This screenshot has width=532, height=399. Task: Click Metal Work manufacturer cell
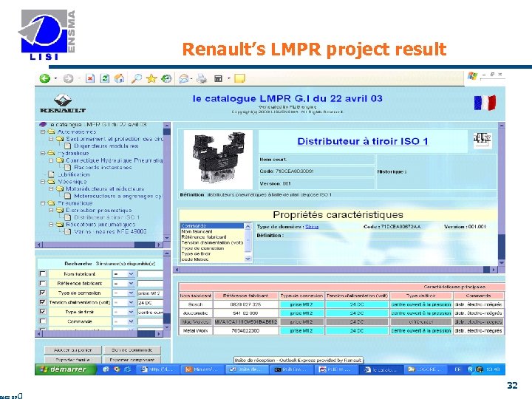pyautogui.click(x=195, y=330)
